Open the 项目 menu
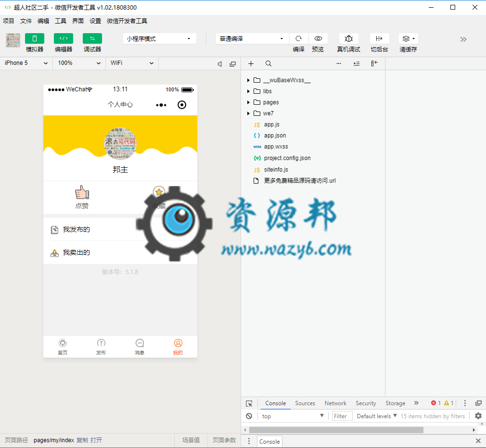This screenshot has width=486, height=448. click(x=9, y=21)
